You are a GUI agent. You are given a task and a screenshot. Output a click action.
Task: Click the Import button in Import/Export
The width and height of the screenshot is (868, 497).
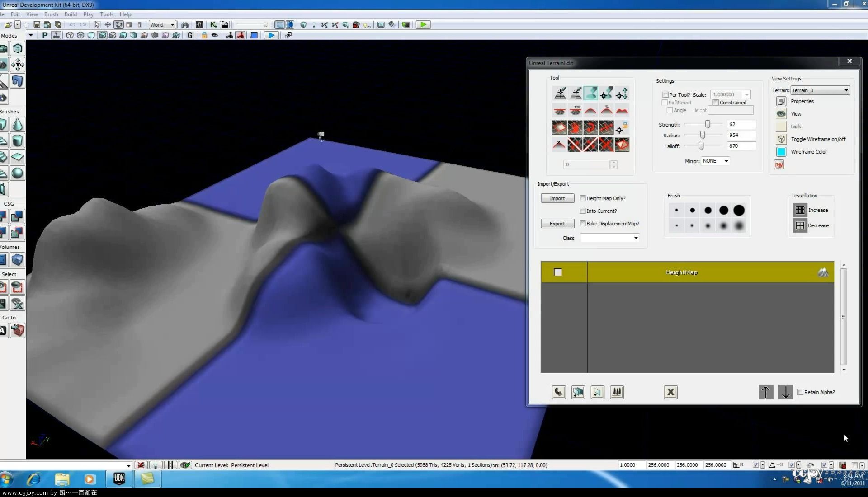557,198
